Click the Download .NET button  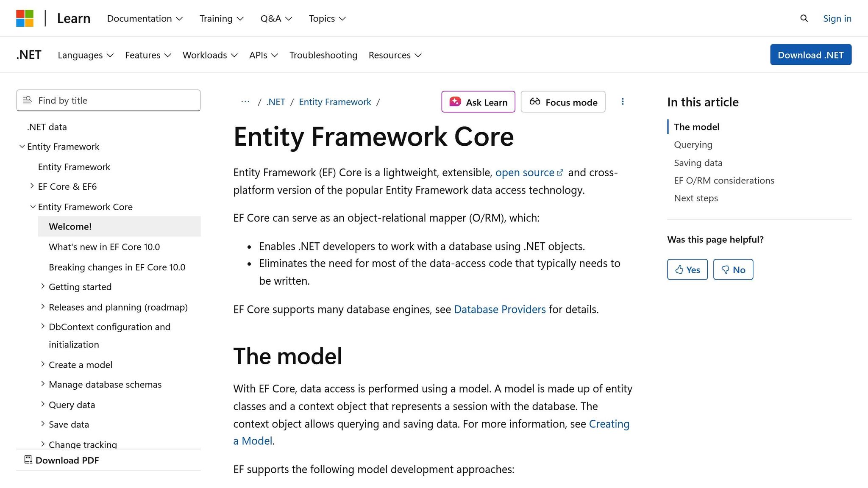[810, 55]
